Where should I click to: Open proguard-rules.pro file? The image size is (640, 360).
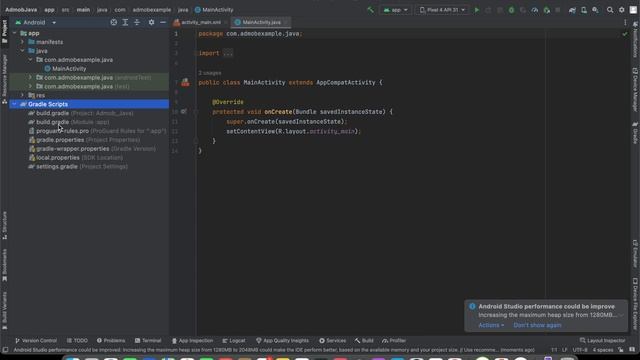pyautogui.click(x=98, y=131)
